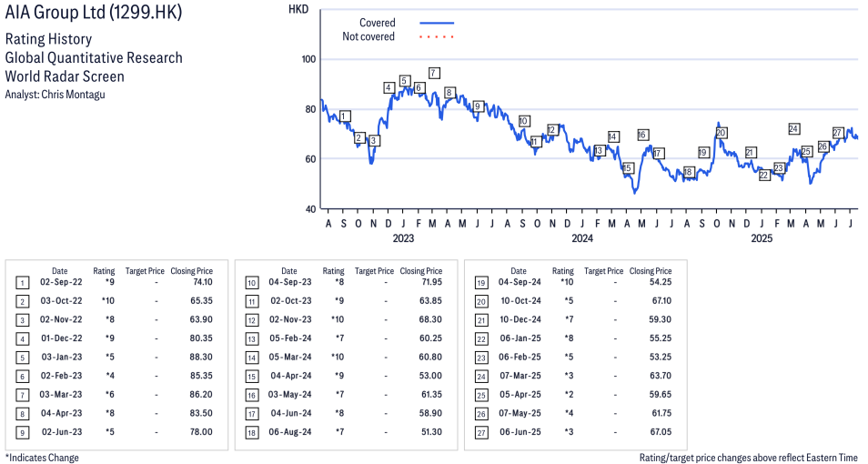Click chart marker 9 on the line
This screenshot has height=464, width=868.
click(478, 106)
